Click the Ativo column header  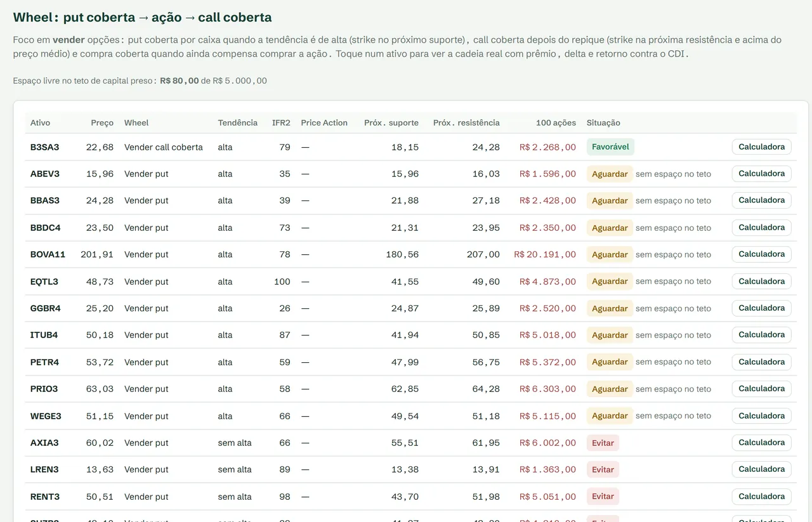(x=40, y=123)
